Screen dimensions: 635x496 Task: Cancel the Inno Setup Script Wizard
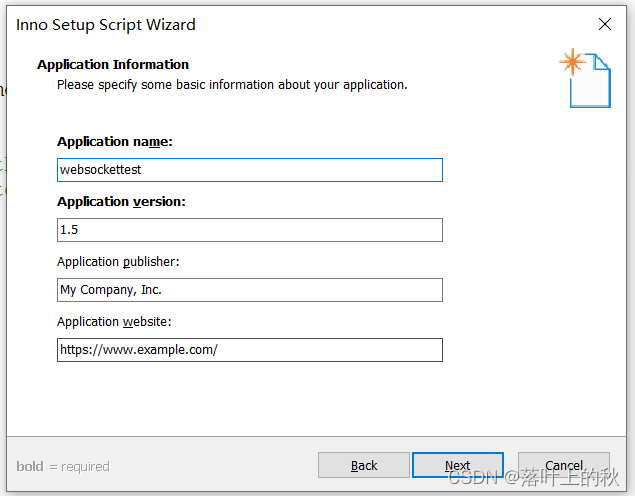[x=564, y=465]
